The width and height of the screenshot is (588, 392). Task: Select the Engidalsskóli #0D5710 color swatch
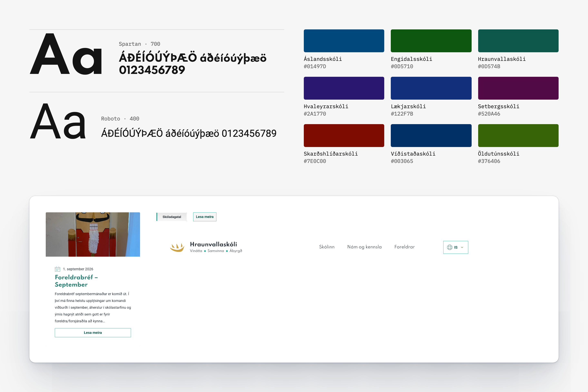coord(431,41)
